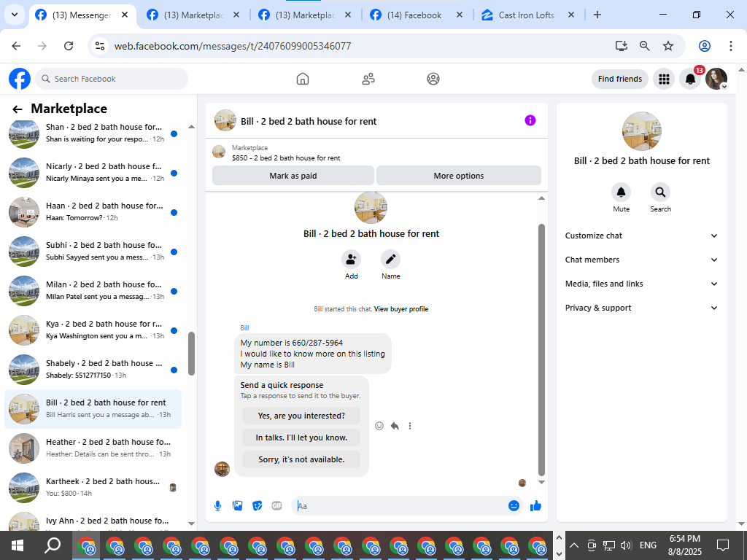
Task: Open Windows taskbar search
Action: point(53,545)
